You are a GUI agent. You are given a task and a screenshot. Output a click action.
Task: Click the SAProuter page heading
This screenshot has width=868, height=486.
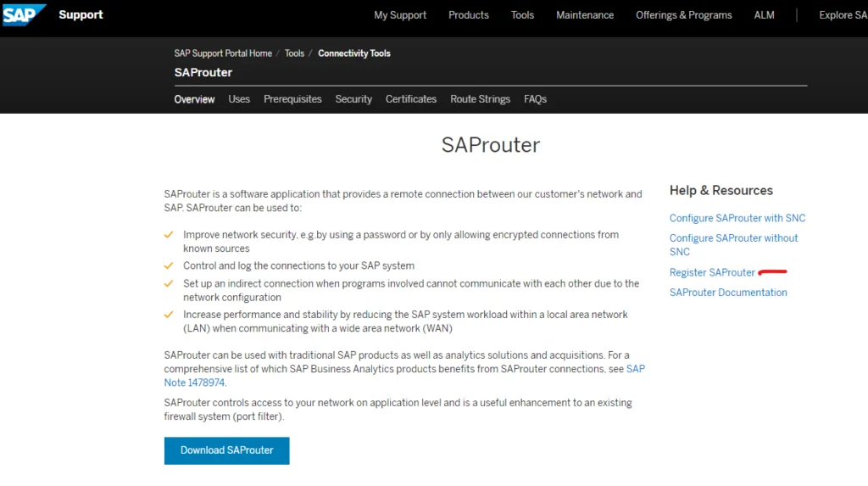point(491,145)
